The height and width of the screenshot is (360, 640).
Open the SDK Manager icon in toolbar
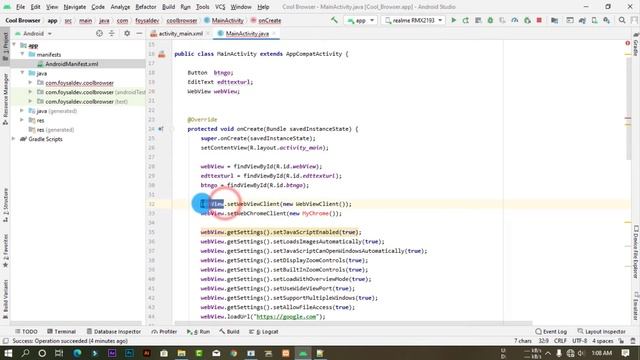coord(607,20)
